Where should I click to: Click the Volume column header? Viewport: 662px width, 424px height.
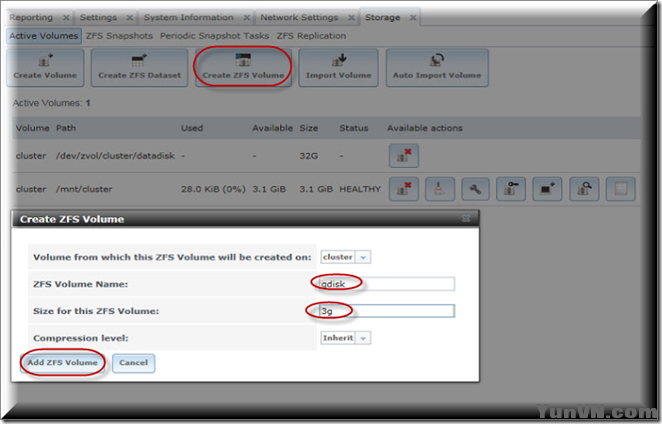[33, 128]
